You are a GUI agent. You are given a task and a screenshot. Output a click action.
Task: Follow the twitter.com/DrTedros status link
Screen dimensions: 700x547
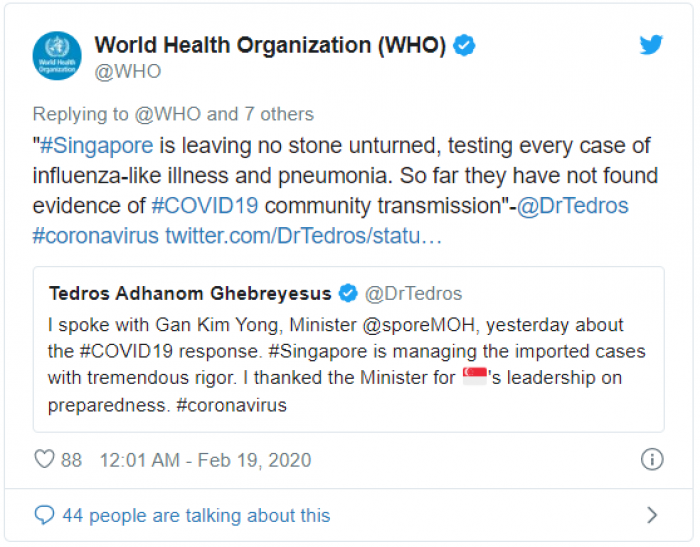coord(303,238)
